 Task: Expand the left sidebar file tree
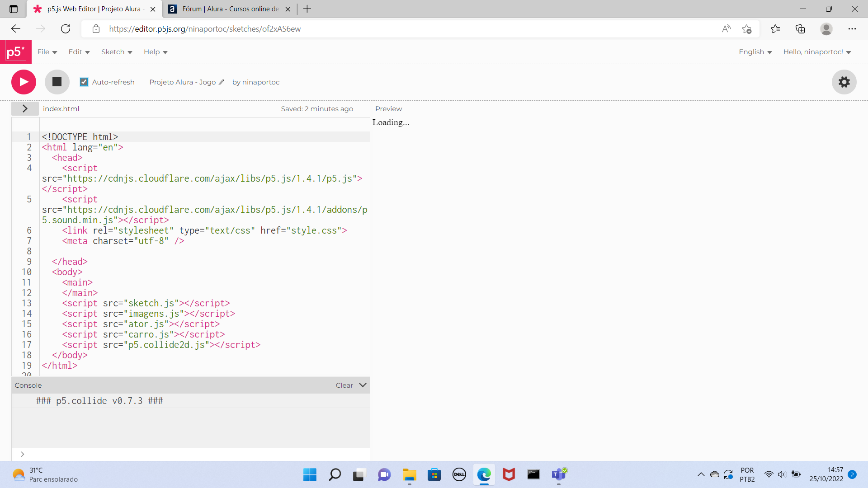[x=24, y=108]
